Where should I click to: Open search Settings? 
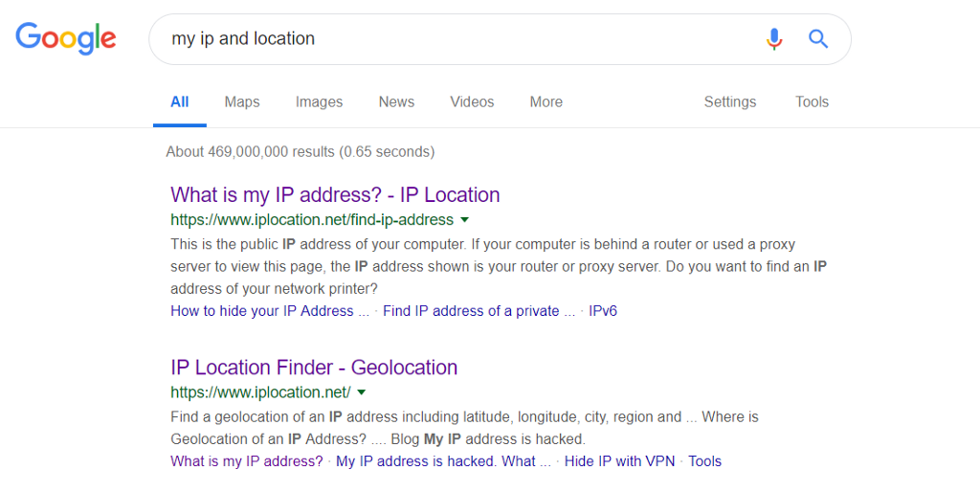pyautogui.click(x=729, y=102)
